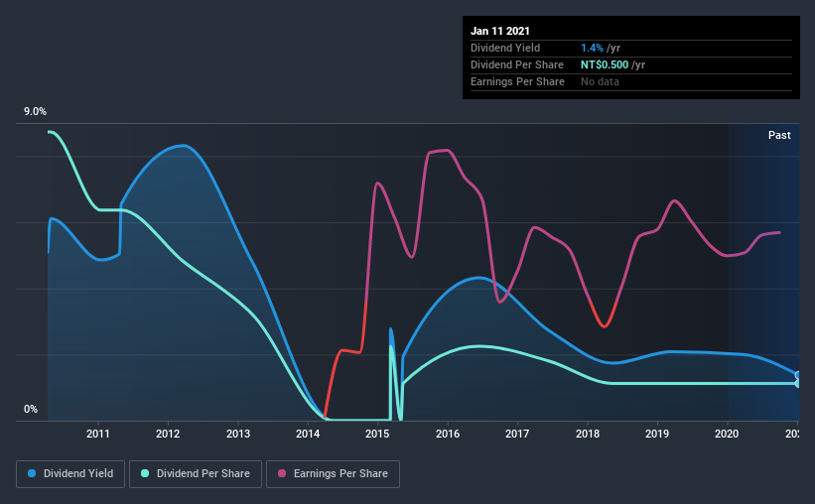The image size is (815, 504).
Task: Toggle the Dividend Yield legend button
Action: coord(70,474)
